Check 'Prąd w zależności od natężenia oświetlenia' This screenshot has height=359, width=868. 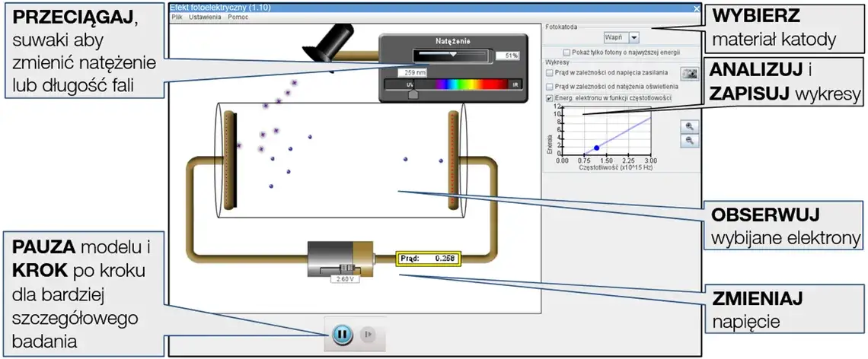tap(550, 86)
